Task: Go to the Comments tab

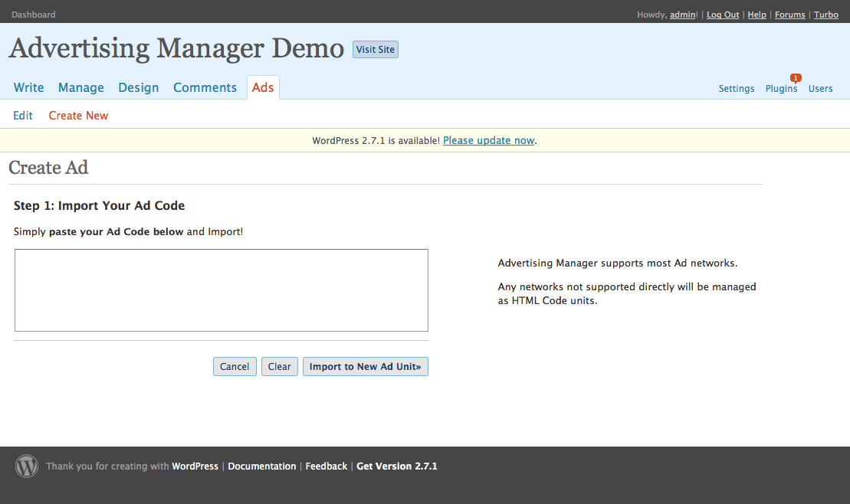Action: click(205, 88)
